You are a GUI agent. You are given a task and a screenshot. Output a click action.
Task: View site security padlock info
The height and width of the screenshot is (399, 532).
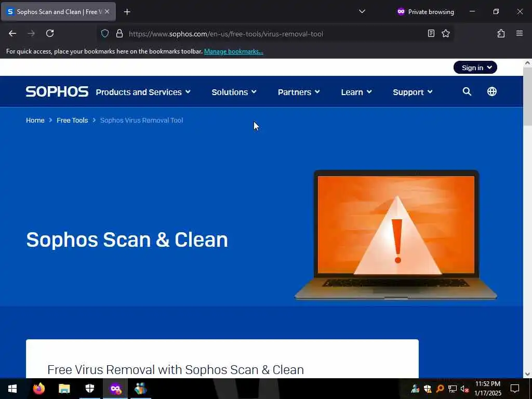click(x=119, y=34)
